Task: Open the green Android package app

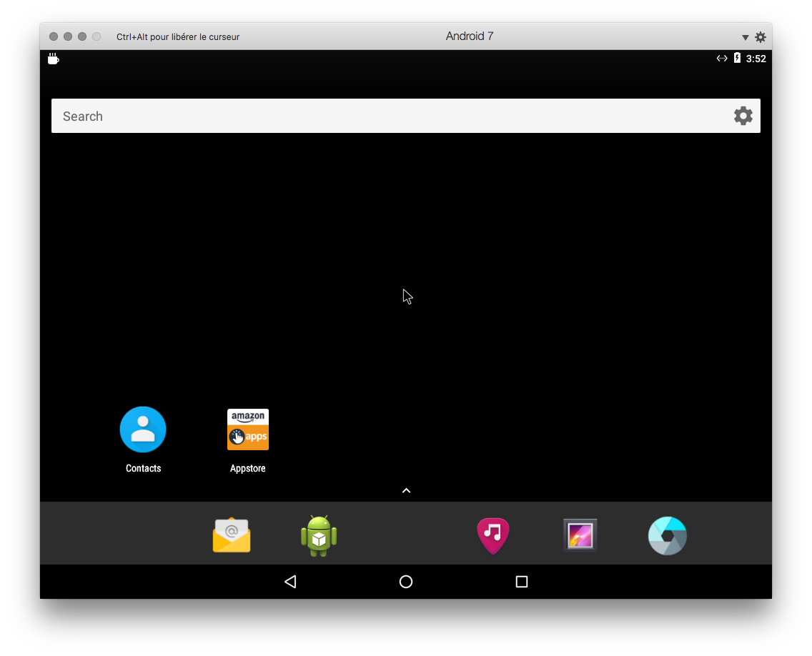Action: pos(319,535)
